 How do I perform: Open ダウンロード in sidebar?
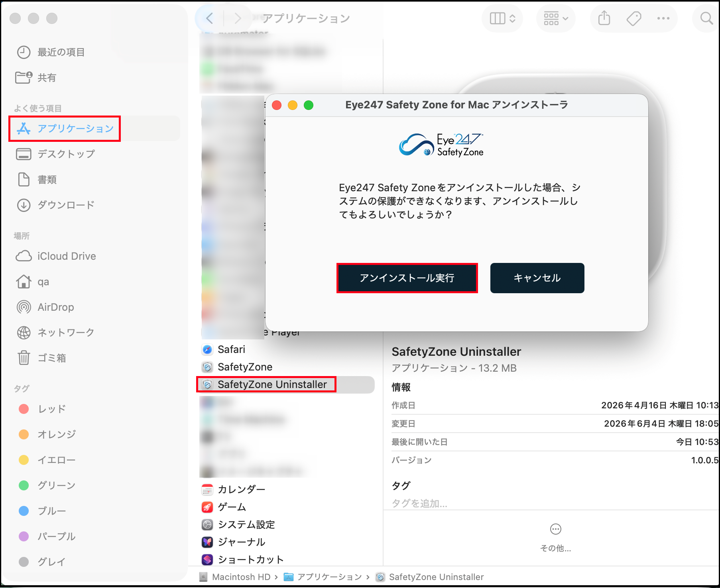(56, 205)
